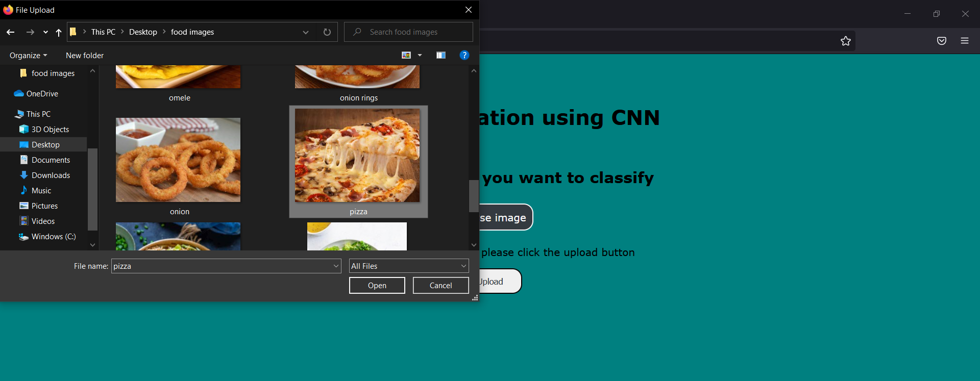980x381 pixels.
Task: Open the All Files type dropdown
Action: pyautogui.click(x=409, y=266)
